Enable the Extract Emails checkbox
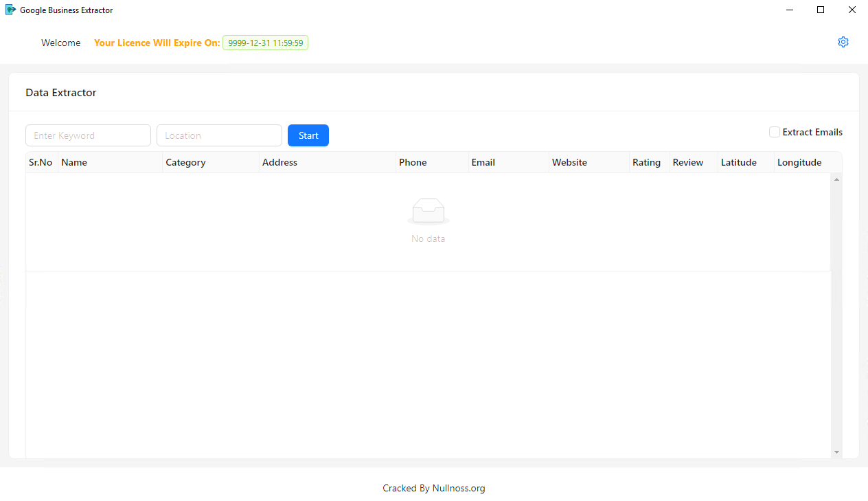The height and width of the screenshot is (501, 868). tap(775, 132)
